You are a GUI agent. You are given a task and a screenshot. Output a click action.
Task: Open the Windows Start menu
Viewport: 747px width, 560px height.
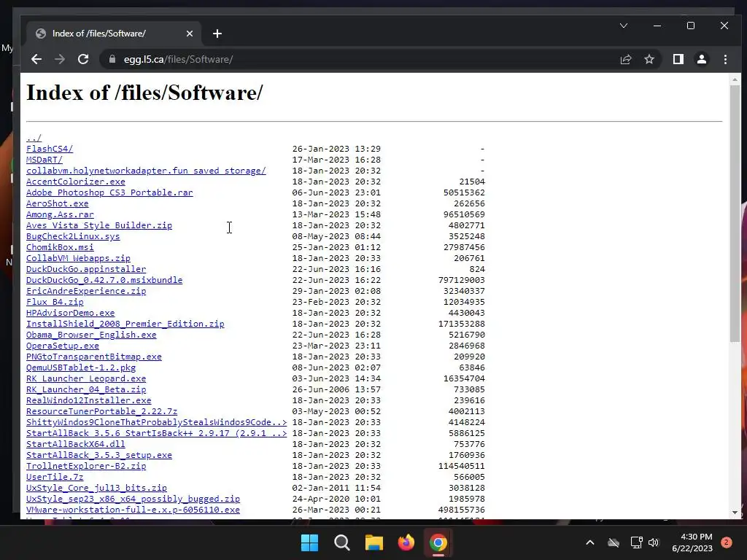[309, 542]
